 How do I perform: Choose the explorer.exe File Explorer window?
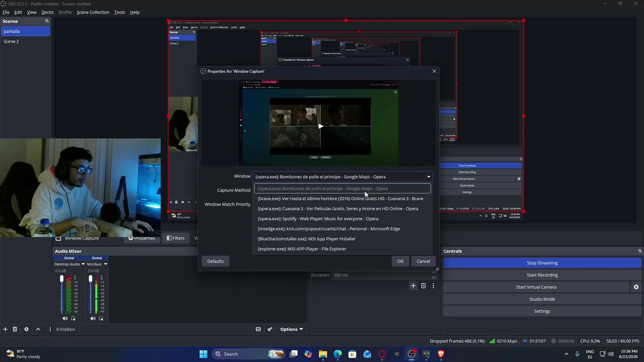pyautogui.click(x=342, y=249)
